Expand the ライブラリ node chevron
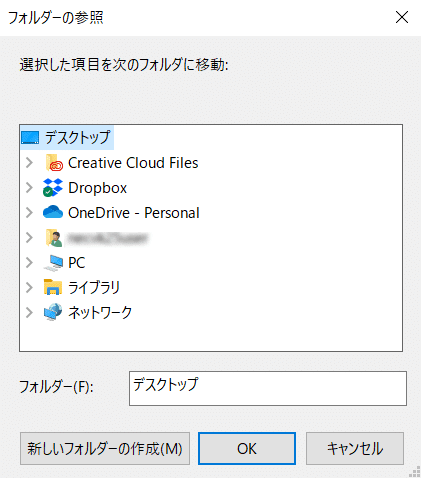Screen dimensions: 421x478 click(x=29, y=287)
